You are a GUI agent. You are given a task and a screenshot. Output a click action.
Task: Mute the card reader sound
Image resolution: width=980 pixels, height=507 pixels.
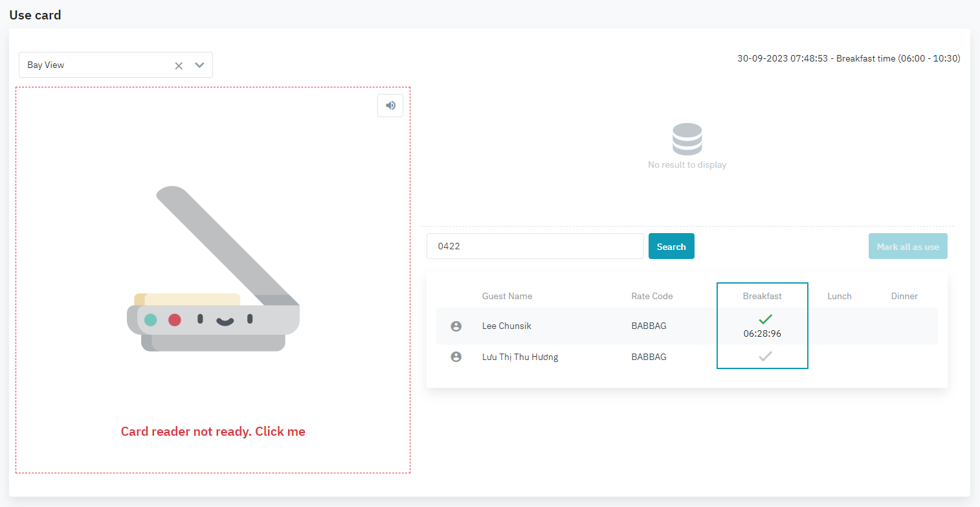point(390,106)
